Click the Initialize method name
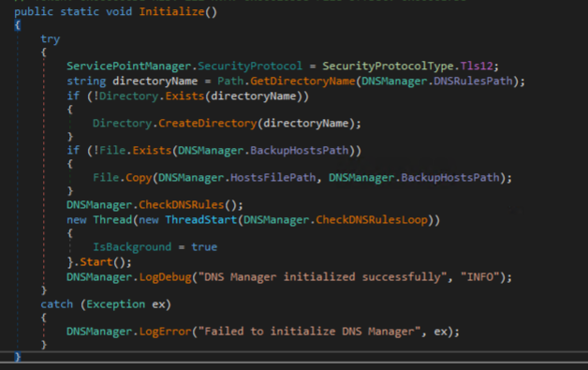 pos(171,11)
